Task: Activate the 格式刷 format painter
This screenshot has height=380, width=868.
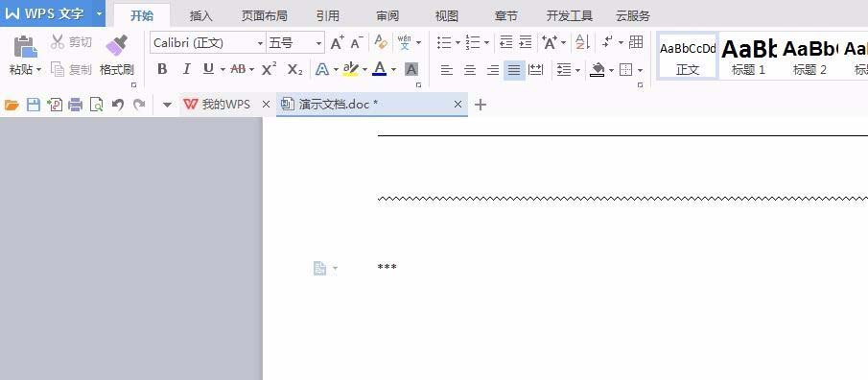Action: point(117,56)
